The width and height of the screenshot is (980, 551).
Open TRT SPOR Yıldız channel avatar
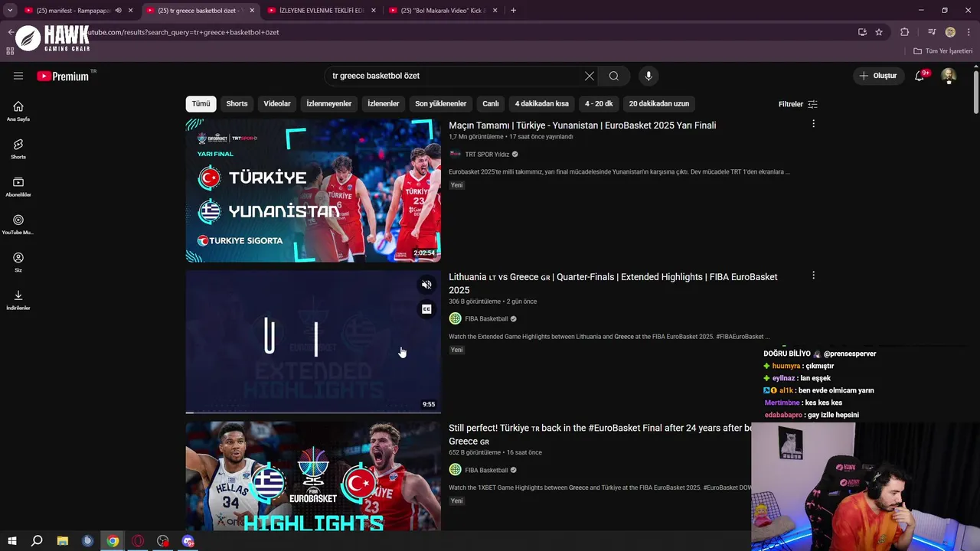coord(455,154)
